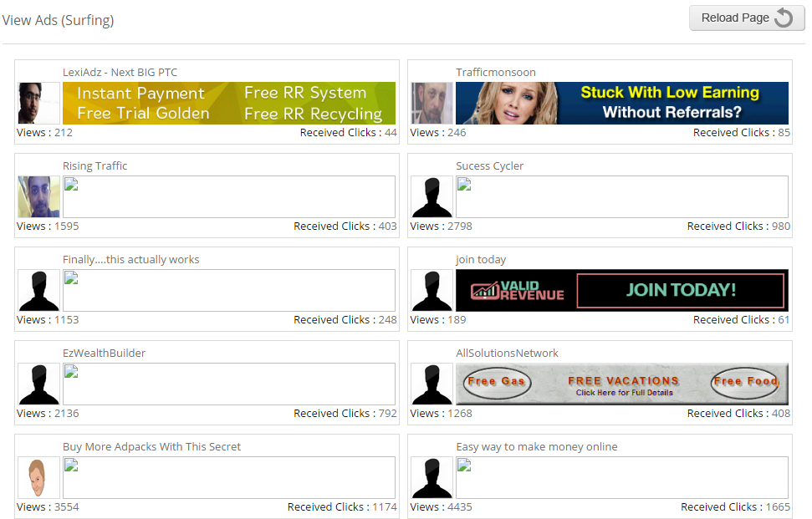Screen dimensions: 812x519
Task: Open the Rising Traffic ad title
Action: [x=94, y=166]
